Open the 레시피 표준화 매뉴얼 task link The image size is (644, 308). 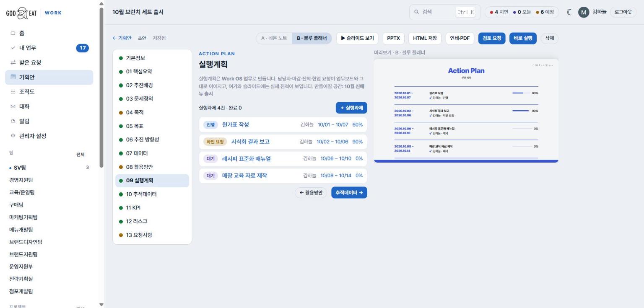coord(247,158)
